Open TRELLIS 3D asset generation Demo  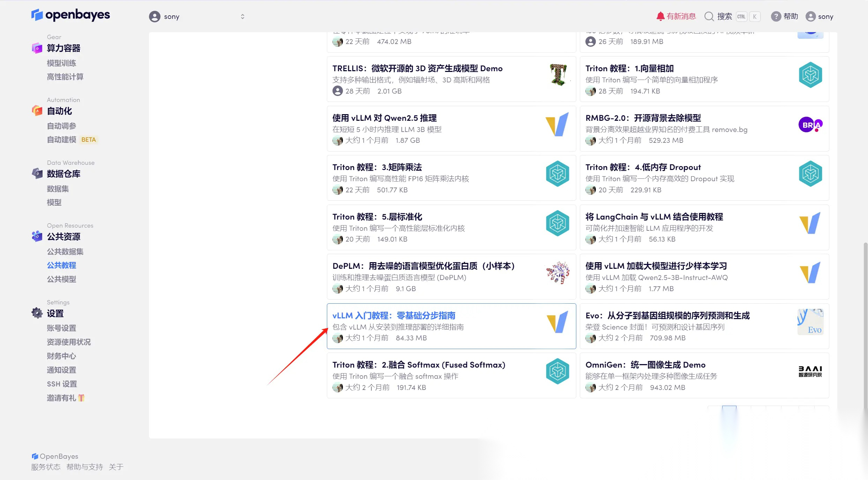click(x=417, y=68)
